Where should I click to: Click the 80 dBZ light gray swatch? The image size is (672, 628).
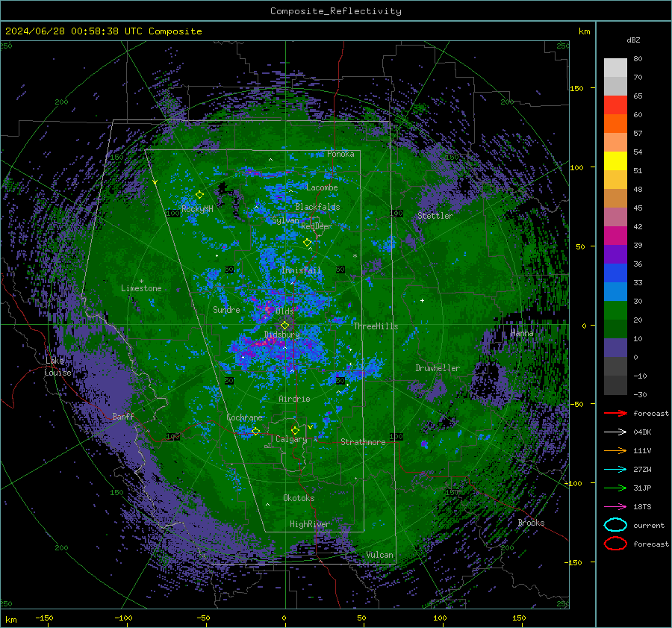click(x=615, y=67)
